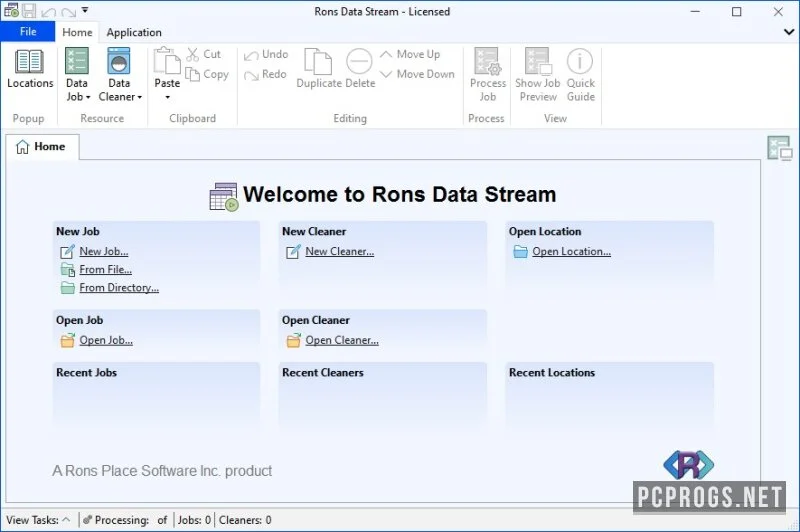Open the File menu

click(x=28, y=32)
